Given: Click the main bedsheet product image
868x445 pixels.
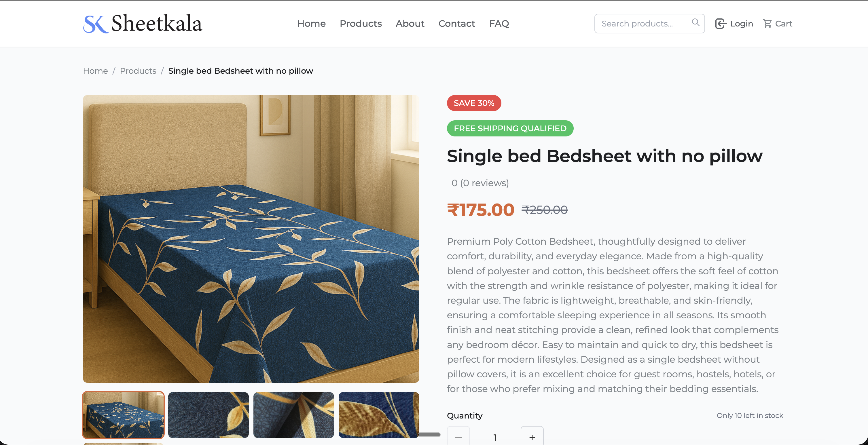Looking at the screenshot, I should point(251,239).
